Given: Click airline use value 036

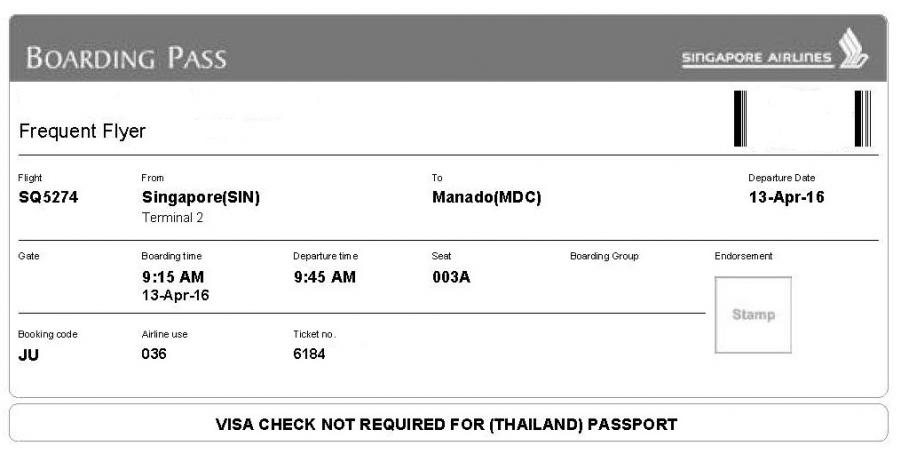Looking at the screenshot, I should (x=154, y=353).
